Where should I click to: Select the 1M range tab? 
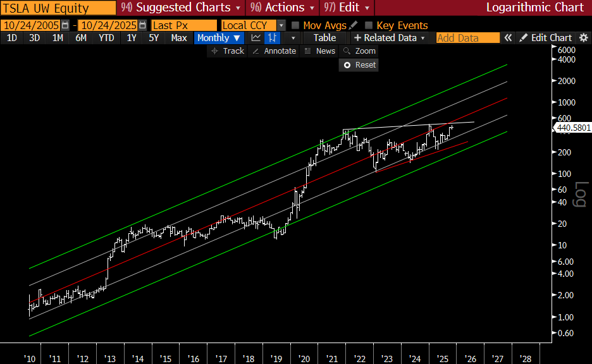58,38
